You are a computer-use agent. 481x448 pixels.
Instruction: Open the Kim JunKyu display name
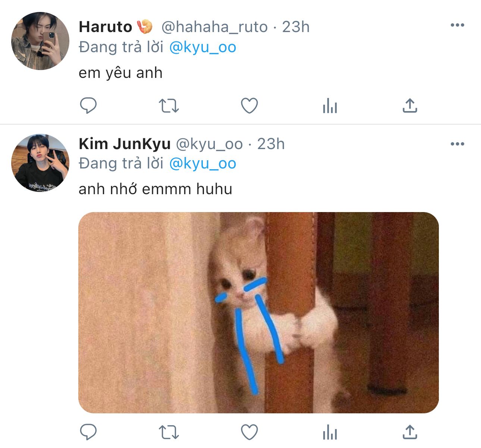pyautogui.click(x=125, y=144)
